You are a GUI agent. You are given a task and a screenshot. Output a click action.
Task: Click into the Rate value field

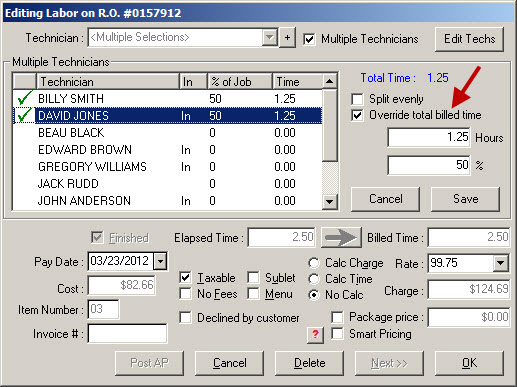460,263
